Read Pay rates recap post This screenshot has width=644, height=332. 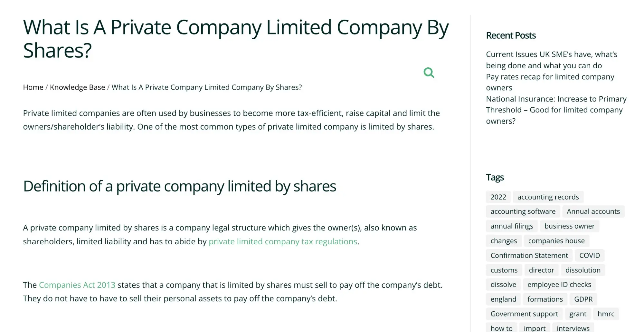(x=550, y=82)
